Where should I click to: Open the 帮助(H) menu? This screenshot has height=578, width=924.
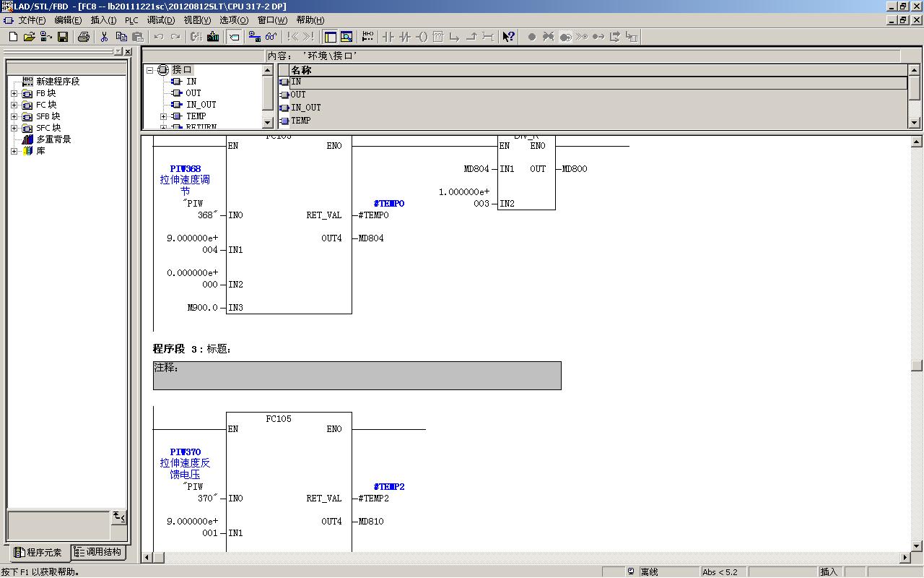point(310,20)
